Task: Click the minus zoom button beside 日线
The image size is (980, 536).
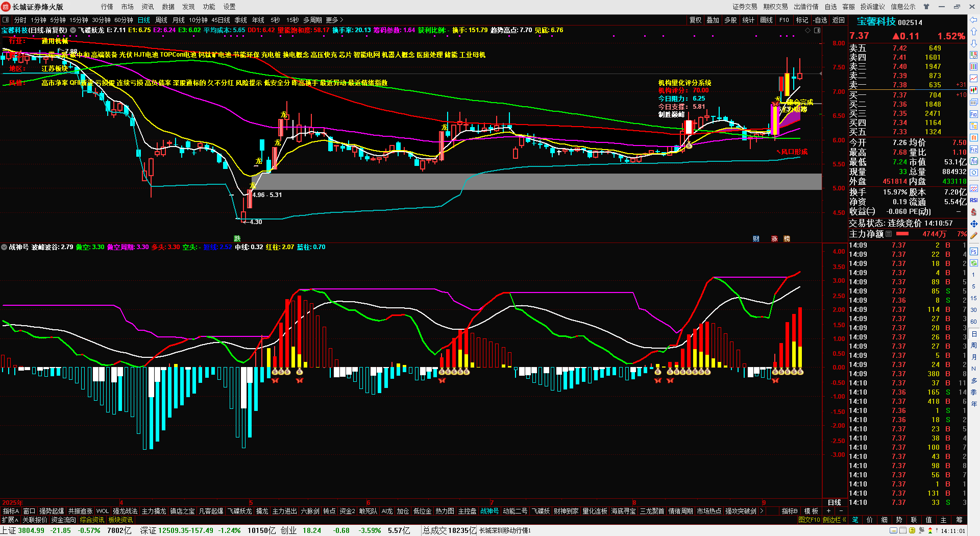Action: tap(841, 511)
